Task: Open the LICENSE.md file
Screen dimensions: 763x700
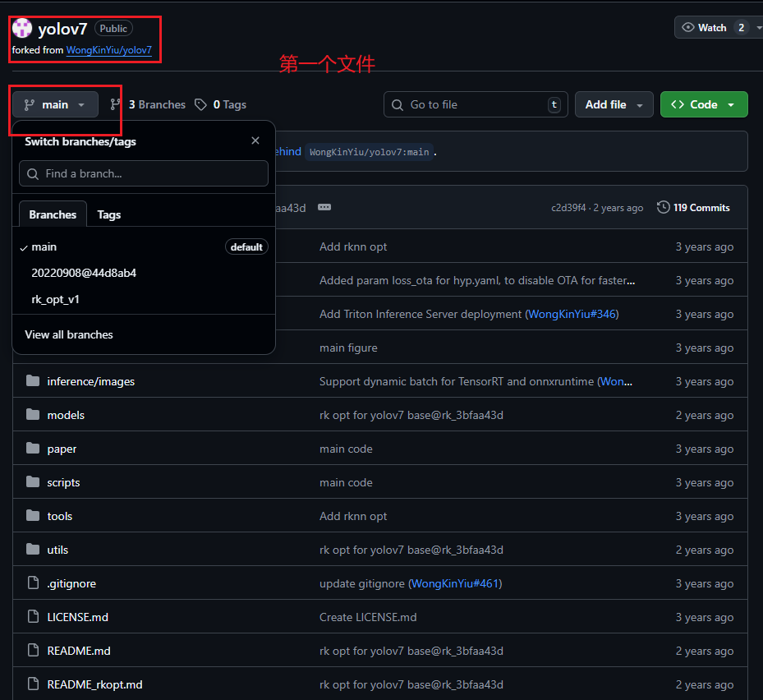Action: click(78, 617)
